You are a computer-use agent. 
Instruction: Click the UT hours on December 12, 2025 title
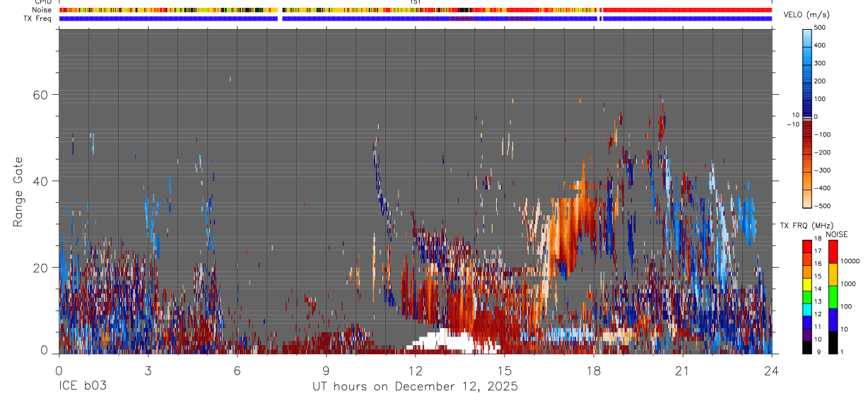pos(415,387)
